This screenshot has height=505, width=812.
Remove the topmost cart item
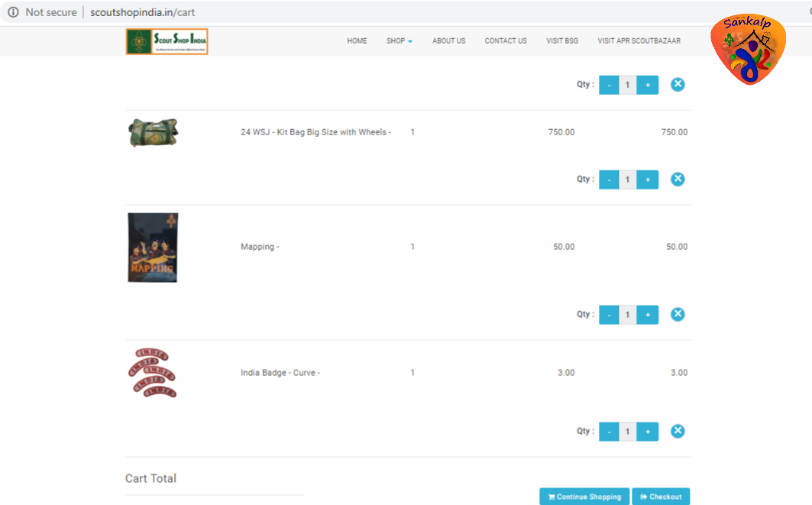[x=678, y=85]
